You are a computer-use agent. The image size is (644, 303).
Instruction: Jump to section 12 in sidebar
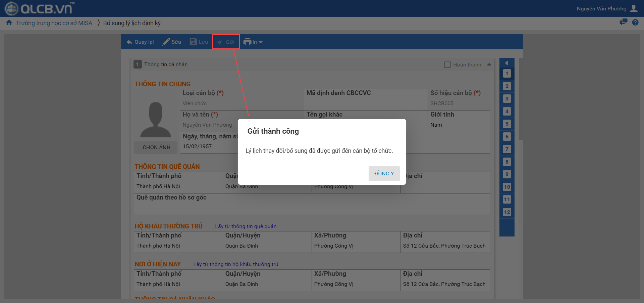click(507, 212)
